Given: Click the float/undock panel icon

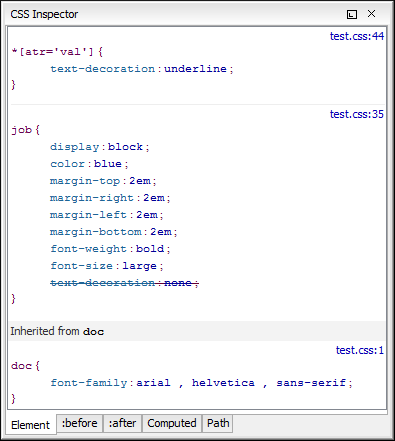Looking at the screenshot, I should (x=352, y=14).
